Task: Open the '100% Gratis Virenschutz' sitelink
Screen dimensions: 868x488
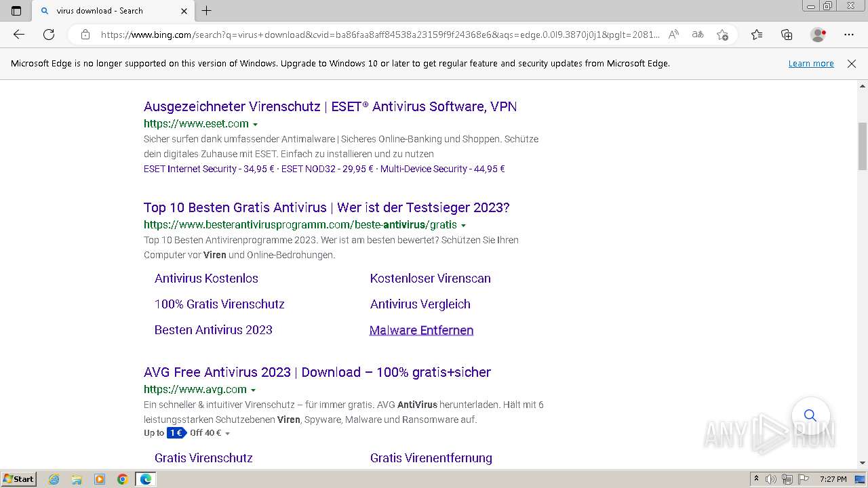Action: pos(219,304)
